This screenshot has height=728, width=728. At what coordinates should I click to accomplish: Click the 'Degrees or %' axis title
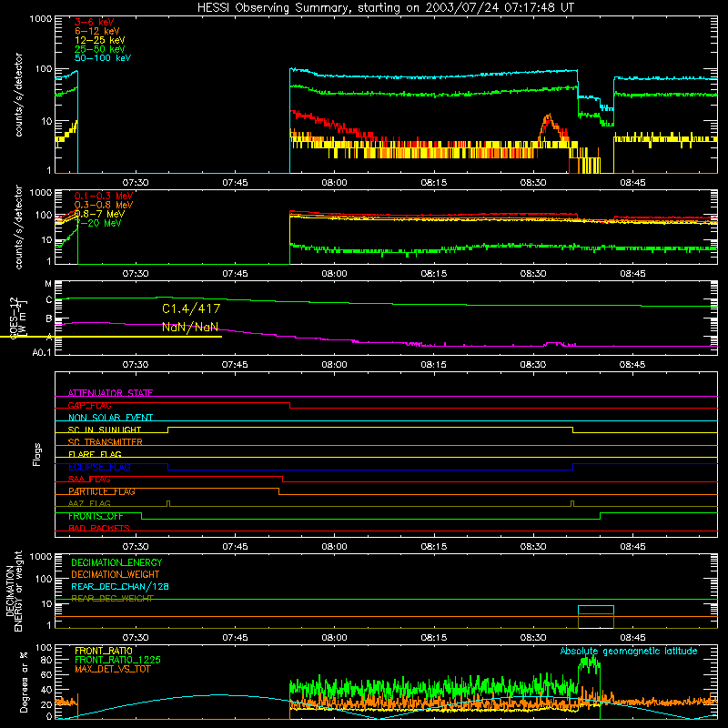[24, 682]
